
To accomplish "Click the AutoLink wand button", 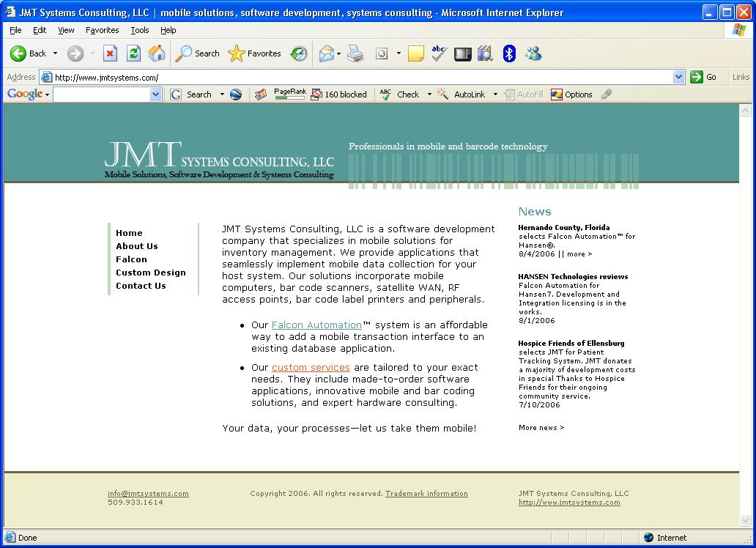I will pyautogui.click(x=462, y=95).
